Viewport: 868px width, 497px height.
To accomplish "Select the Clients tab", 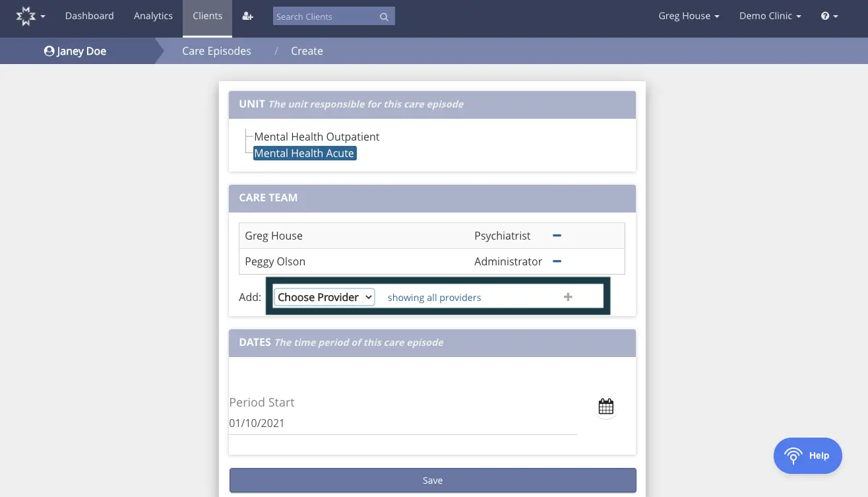I will pos(207,15).
